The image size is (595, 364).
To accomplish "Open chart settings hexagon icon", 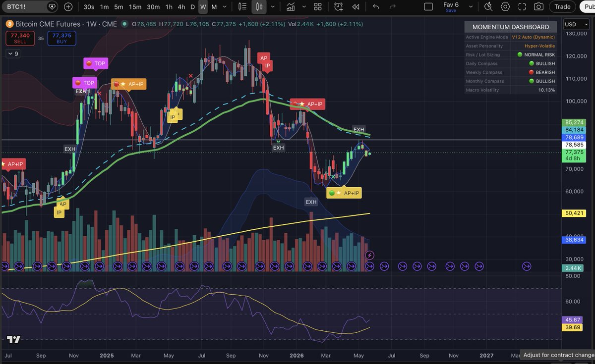I will point(505,7).
